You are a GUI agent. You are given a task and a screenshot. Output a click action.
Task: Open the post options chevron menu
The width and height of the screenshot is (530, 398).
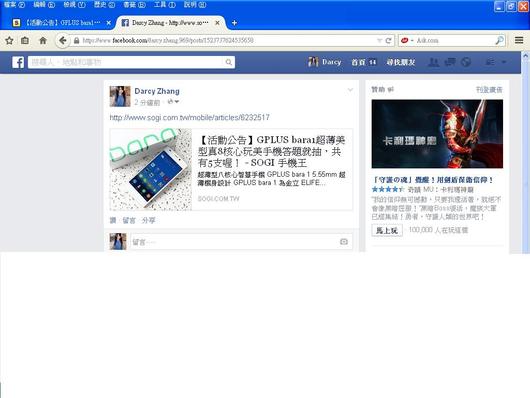pos(351,90)
